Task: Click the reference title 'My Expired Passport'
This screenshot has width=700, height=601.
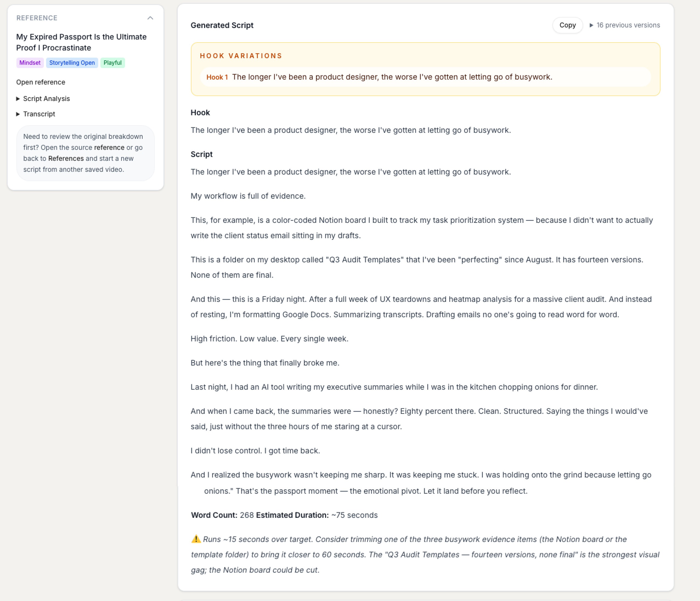Action: [x=81, y=42]
